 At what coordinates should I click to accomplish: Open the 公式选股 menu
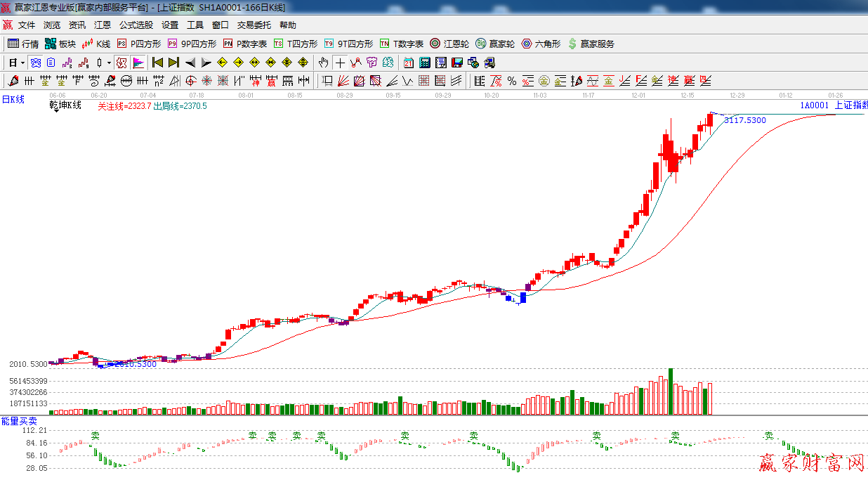[136, 25]
